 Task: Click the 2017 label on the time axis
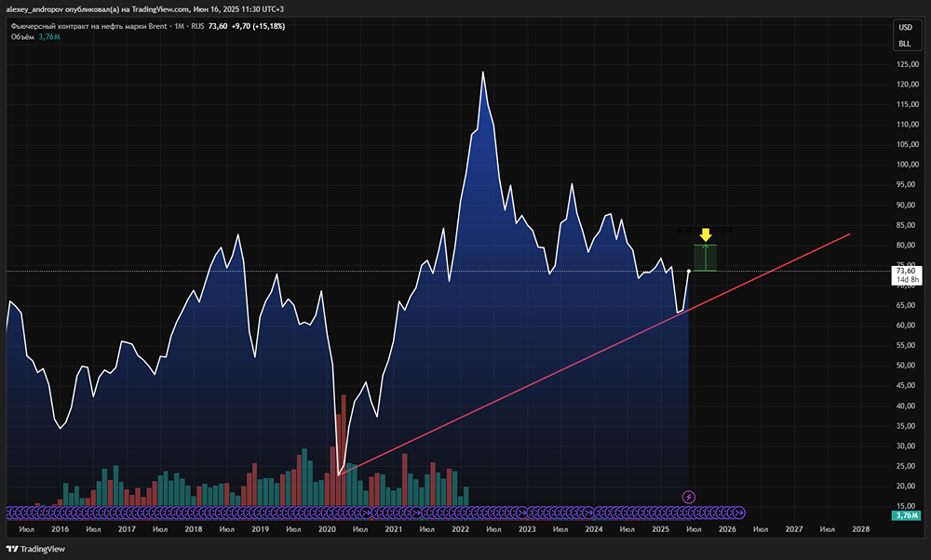pos(127,529)
